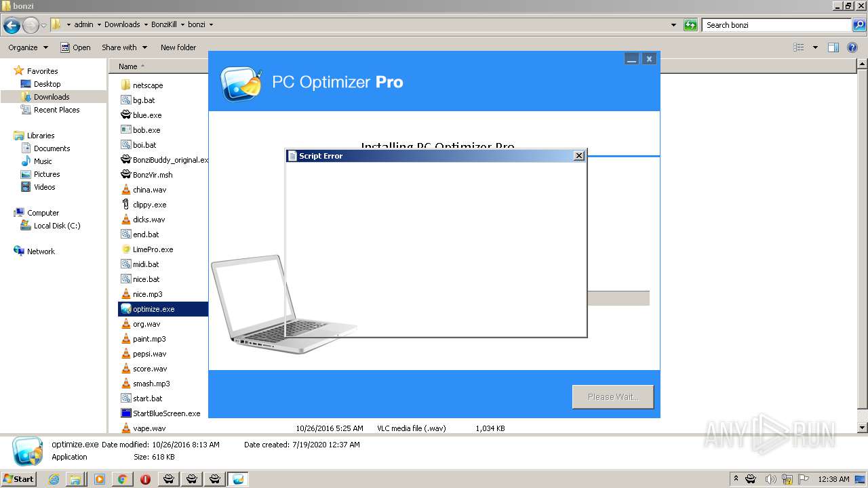Select the LimePro.exe file
Image resolution: width=868 pixels, height=488 pixels.
point(146,249)
